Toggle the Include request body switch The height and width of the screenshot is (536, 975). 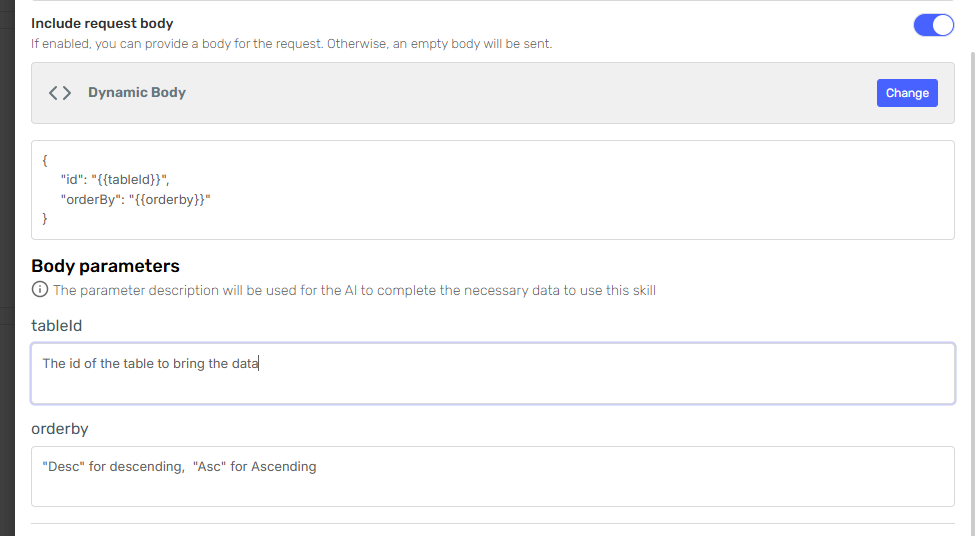click(933, 25)
